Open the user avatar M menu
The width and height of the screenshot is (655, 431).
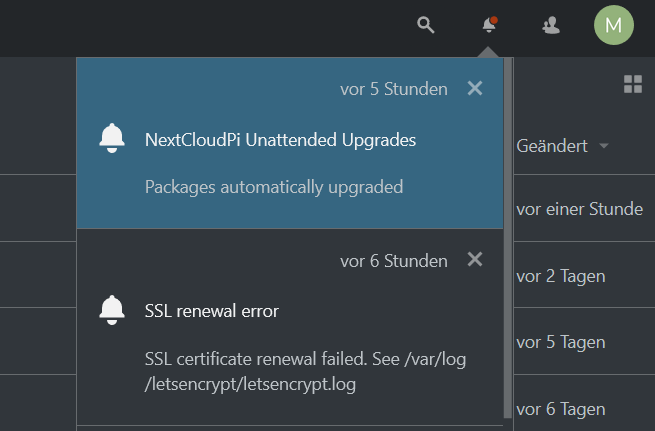[x=614, y=25]
